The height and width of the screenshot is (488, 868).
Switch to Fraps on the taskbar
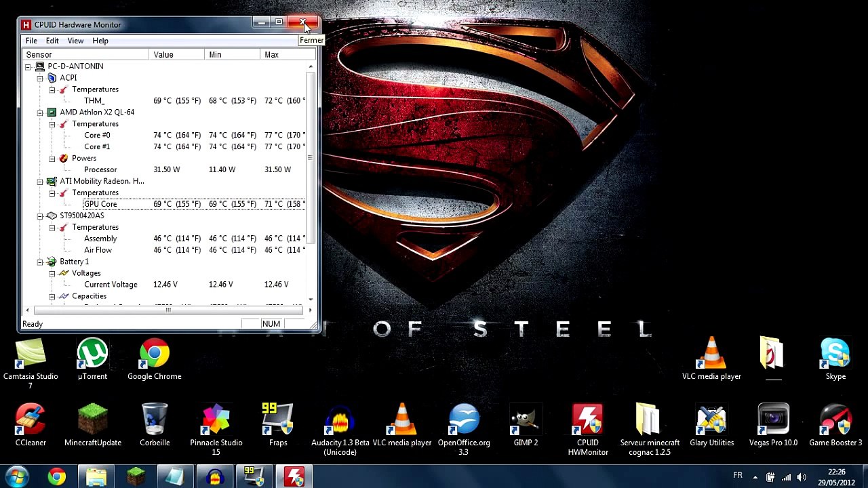254,476
